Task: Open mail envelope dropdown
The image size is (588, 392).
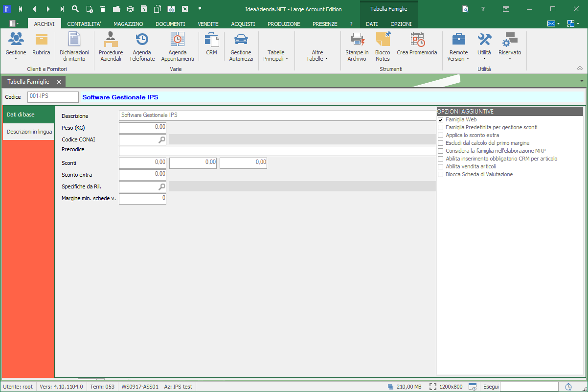Action: point(553,23)
